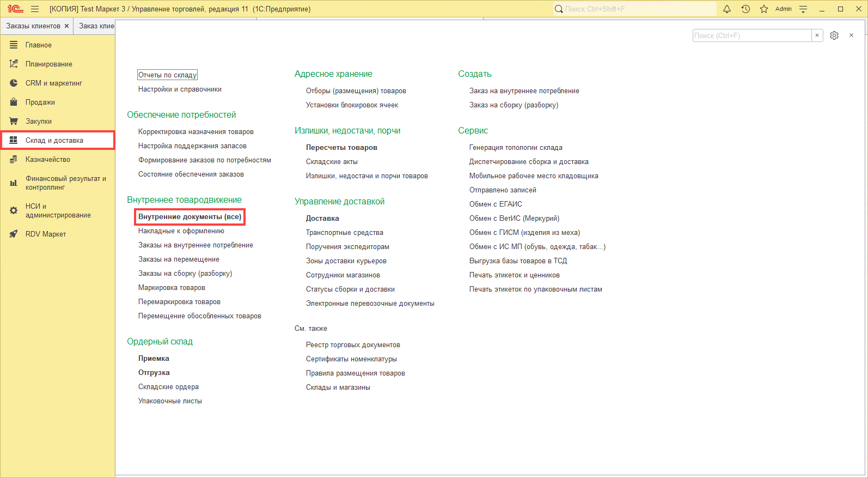868x478 pixels.
Task: Click the Склад и доставка grid icon
Action: (14, 140)
